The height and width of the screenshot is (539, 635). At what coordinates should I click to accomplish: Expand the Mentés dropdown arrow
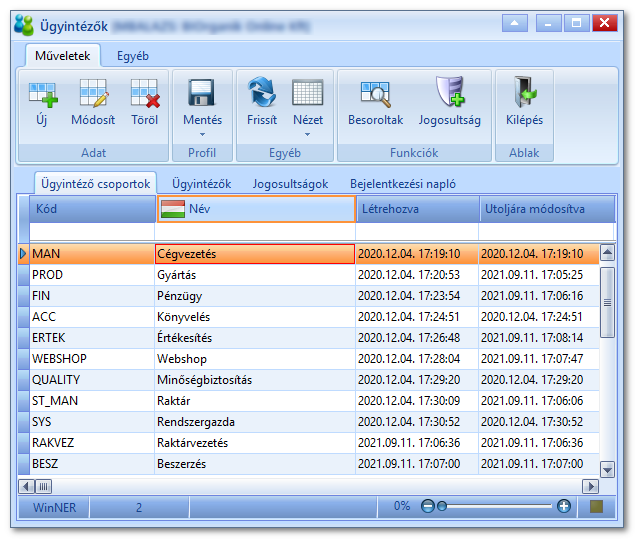[202, 134]
